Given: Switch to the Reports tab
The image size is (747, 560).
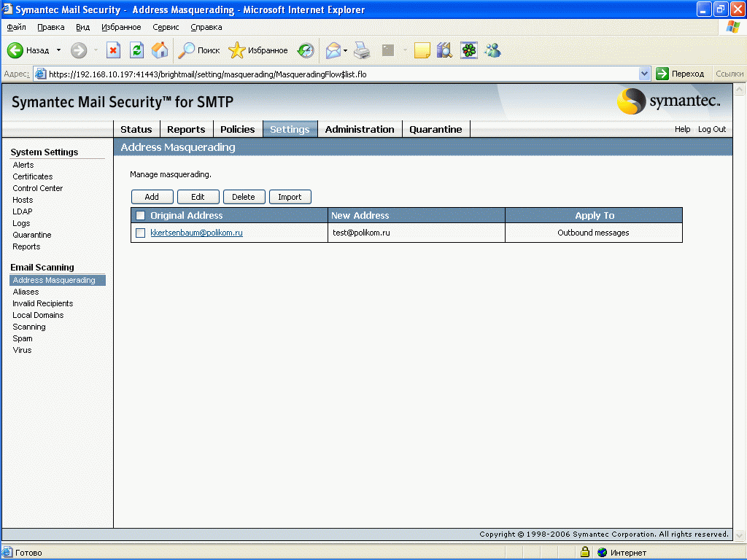Looking at the screenshot, I should 186,129.
